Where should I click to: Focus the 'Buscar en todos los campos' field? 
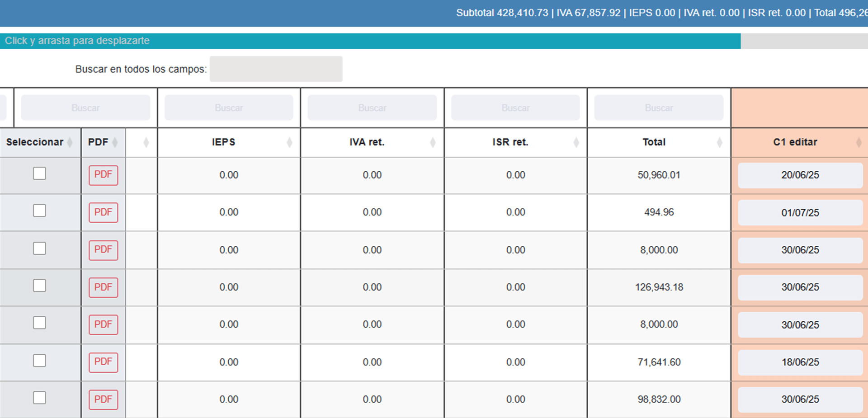pos(276,69)
